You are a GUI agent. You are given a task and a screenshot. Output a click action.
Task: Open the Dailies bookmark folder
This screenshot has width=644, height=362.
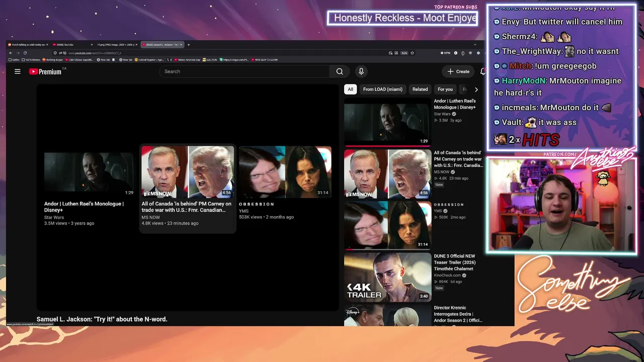click(x=14, y=60)
